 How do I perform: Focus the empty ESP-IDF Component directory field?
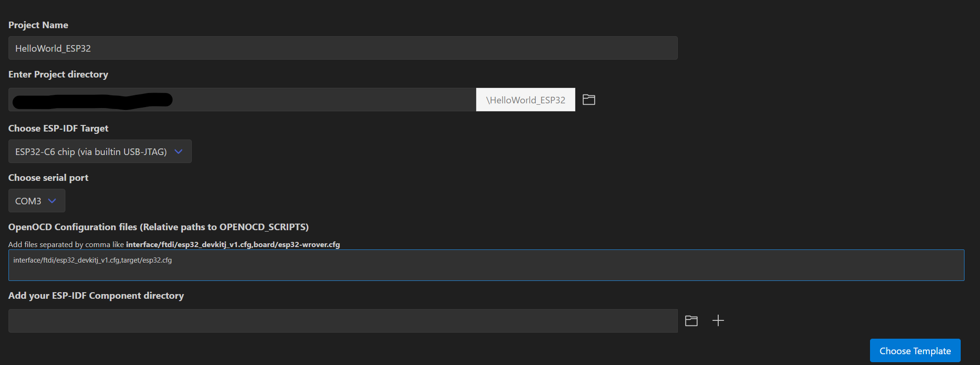[343, 321]
